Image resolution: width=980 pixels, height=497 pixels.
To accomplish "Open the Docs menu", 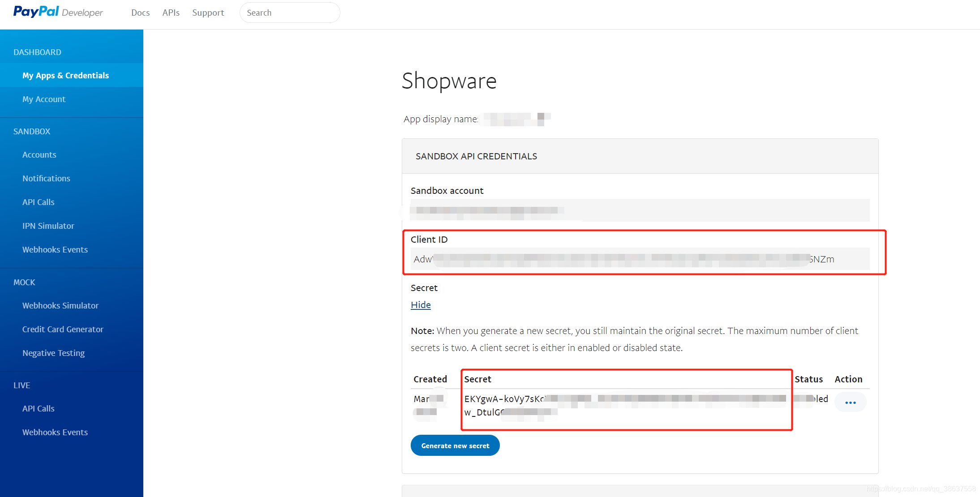I will 140,13.
